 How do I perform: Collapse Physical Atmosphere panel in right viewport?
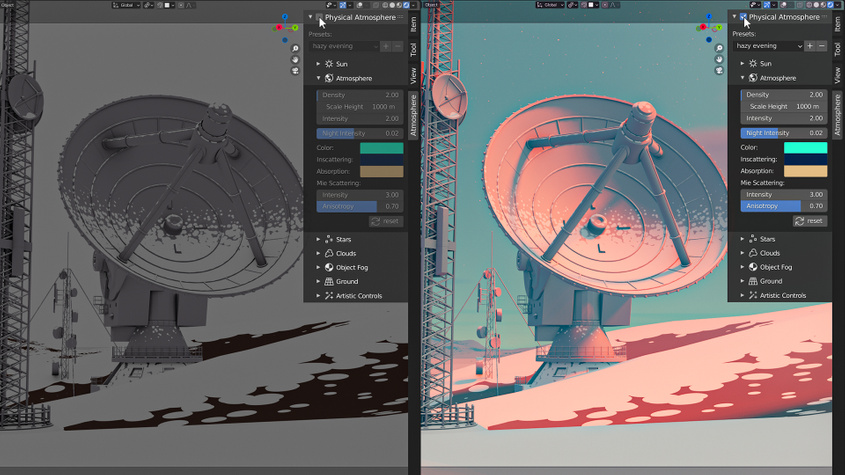click(734, 17)
